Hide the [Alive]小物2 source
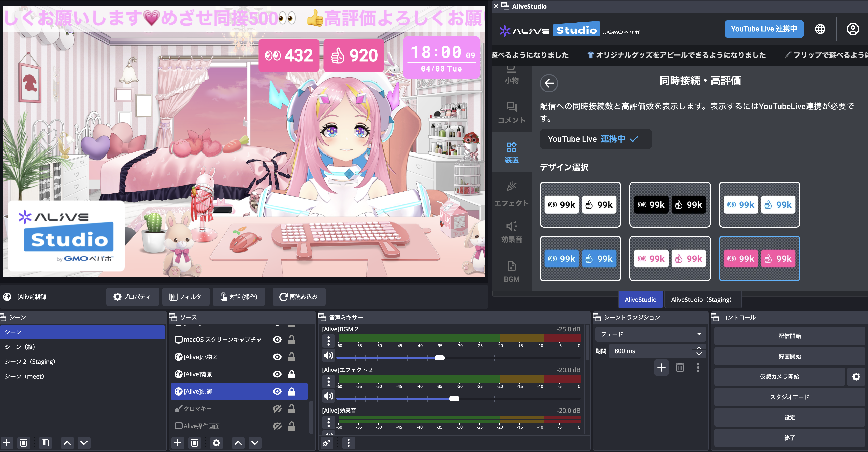This screenshot has width=868, height=452. [x=277, y=357]
